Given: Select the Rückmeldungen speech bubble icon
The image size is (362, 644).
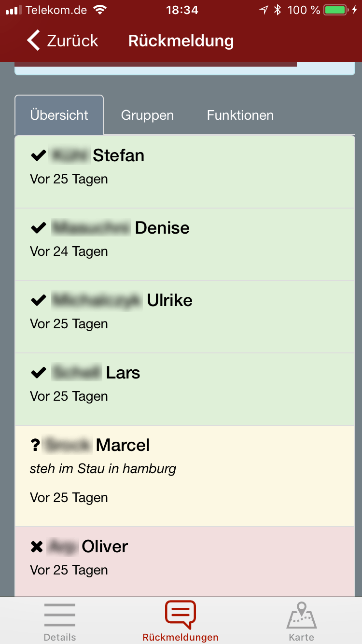Looking at the screenshot, I should point(181,615).
